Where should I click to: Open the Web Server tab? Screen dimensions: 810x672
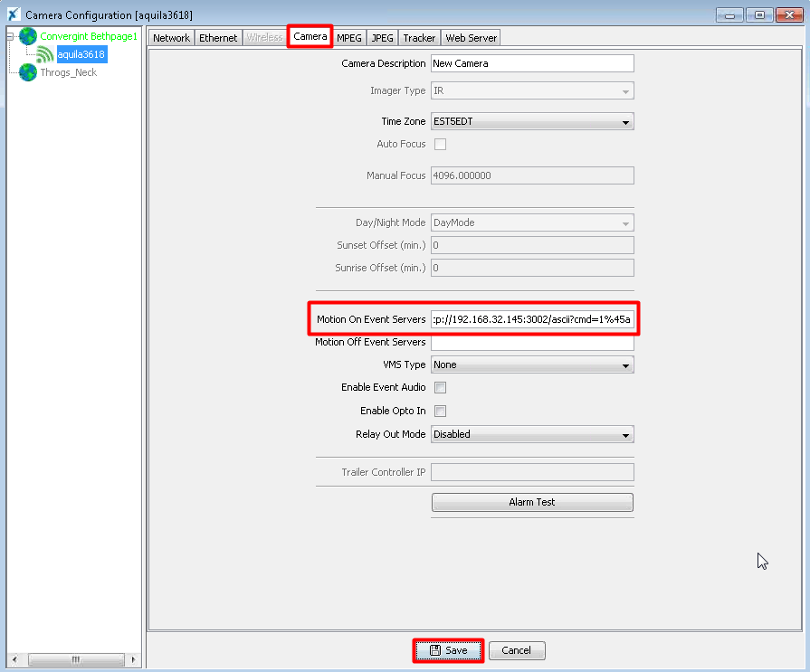[472, 38]
